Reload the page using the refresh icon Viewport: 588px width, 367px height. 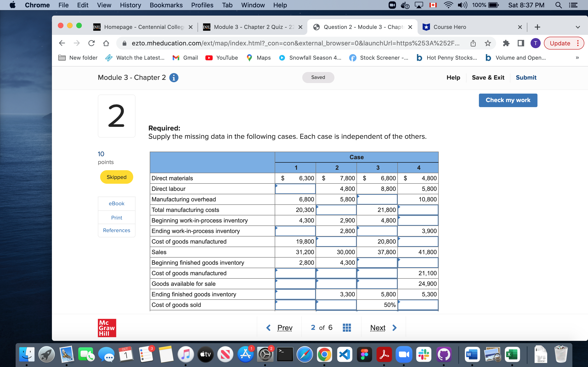[x=91, y=43]
